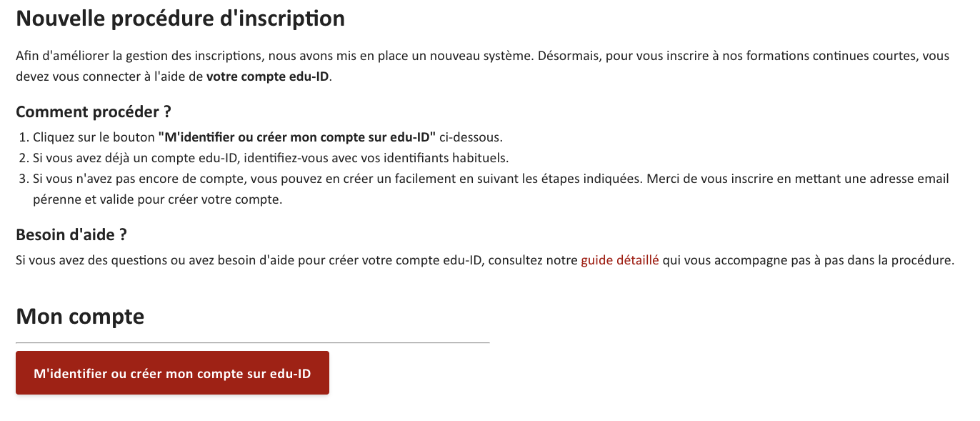Click the line "pérenne et valide pour créer votre compte"
This screenshot has width=980, height=421.
click(157, 199)
